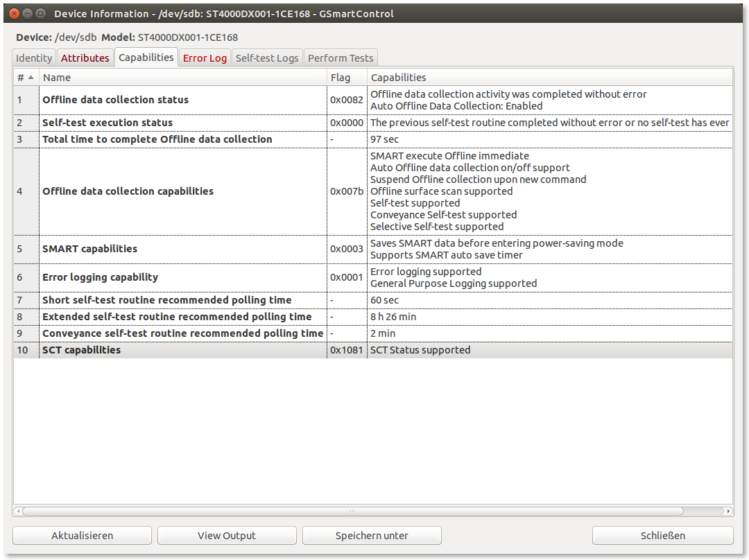The image size is (749, 560).
Task: Click the 97 sec value
Action: click(x=384, y=139)
